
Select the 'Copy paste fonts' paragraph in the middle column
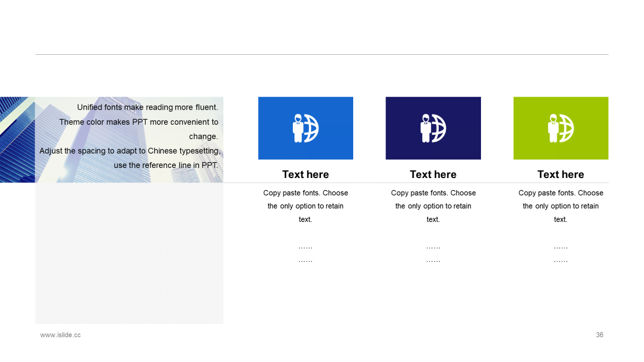(433, 206)
